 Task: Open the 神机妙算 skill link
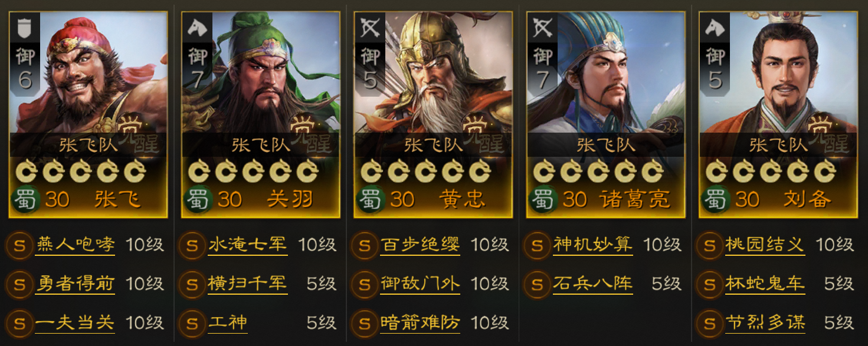pyautogui.click(x=593, y=245)
